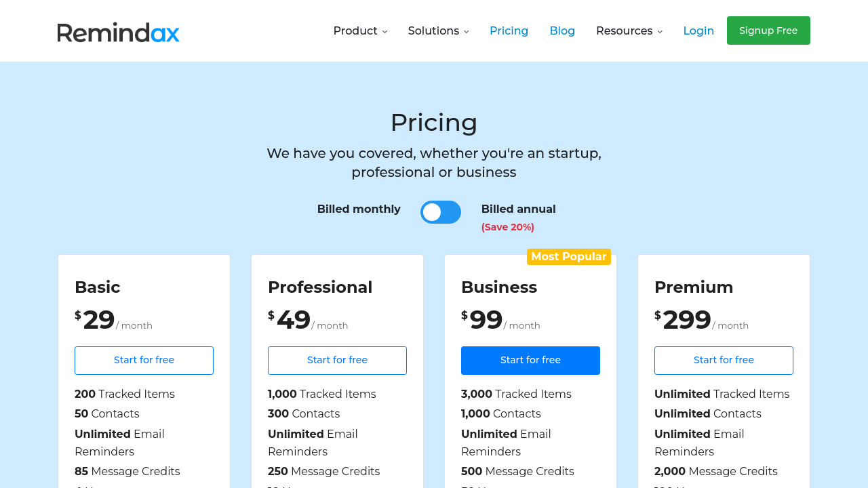Open the Solutions dropdown menu
868x488 pixels.
click(438, 31)
